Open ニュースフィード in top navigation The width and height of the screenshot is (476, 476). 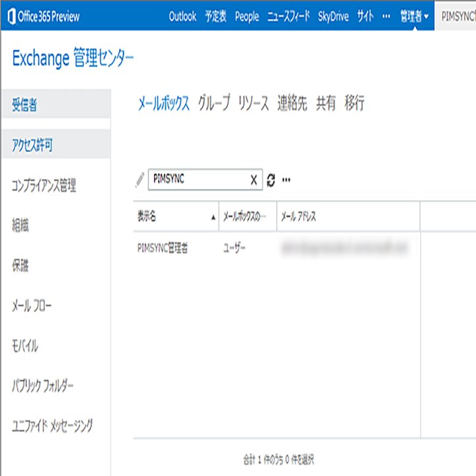click(288, 16)
